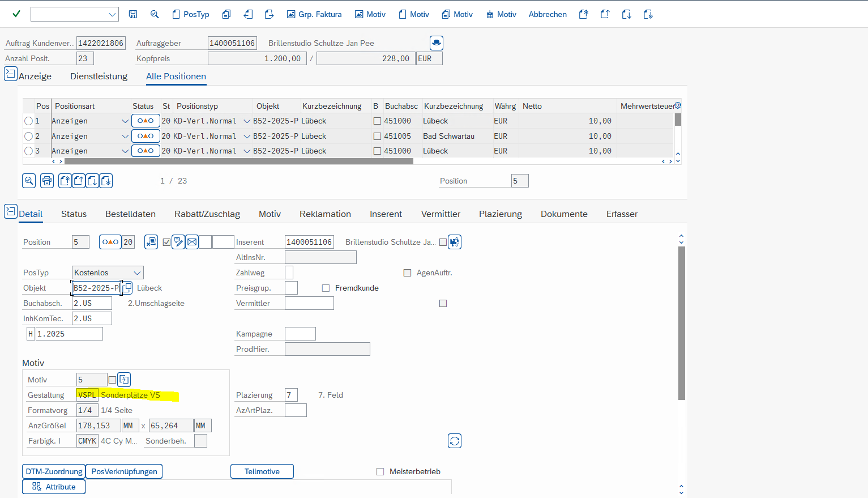Toggle the Fremdkunde checkbox
The height and width of the screenshot is (498, 868).
tap(326, 288)
